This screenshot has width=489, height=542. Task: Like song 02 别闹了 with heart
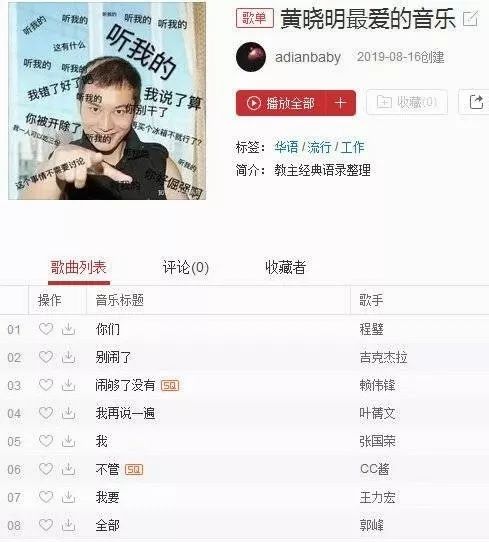point(46,357)
